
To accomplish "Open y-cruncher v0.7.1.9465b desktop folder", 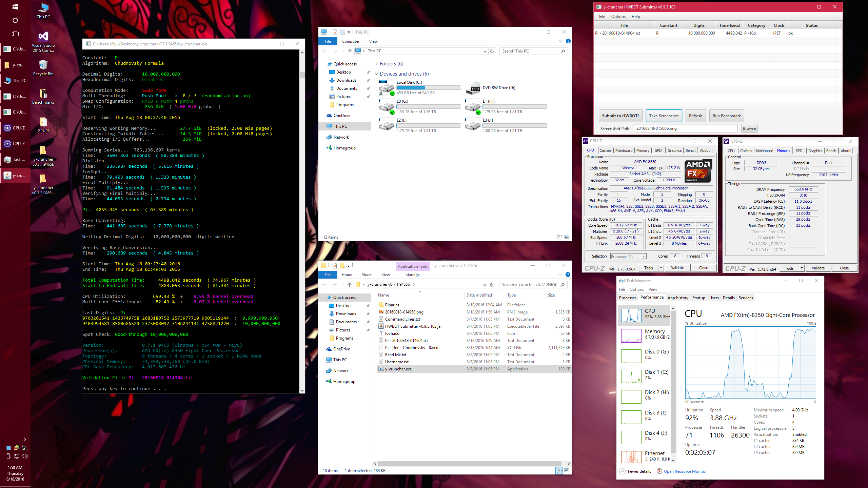I will [x=43, y=156].
